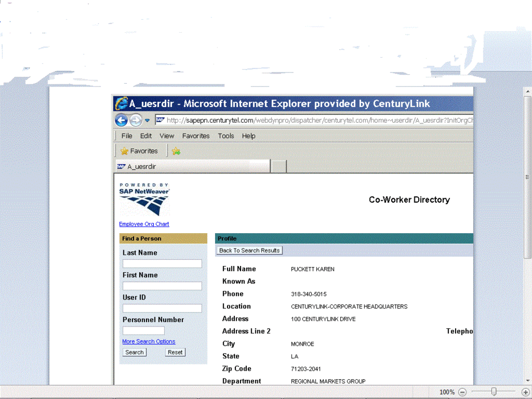Click city value MONROE
The height and width of the screenshot is (399, 532).
click(x=302, y=344)
